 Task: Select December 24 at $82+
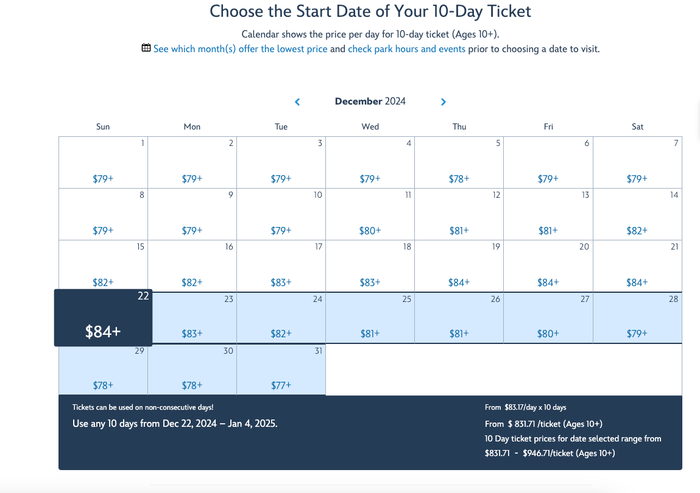281,318
